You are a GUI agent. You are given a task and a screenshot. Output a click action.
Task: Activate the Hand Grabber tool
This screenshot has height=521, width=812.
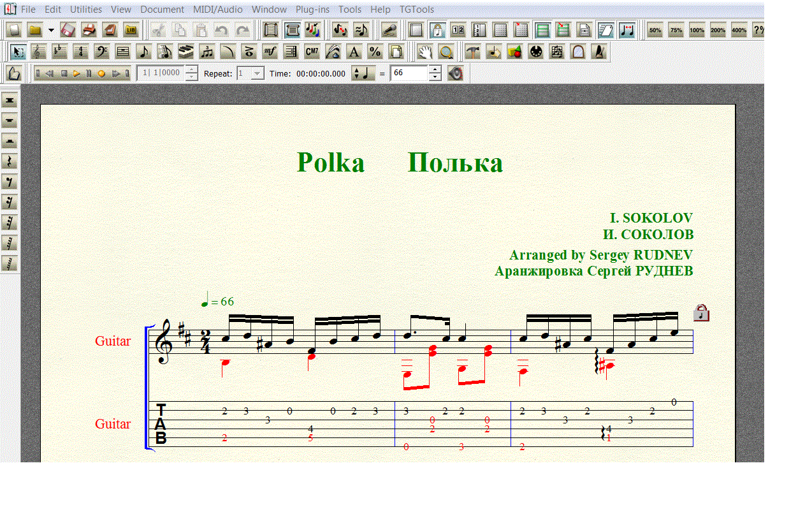pyautogui.click(x=425, y=52)
